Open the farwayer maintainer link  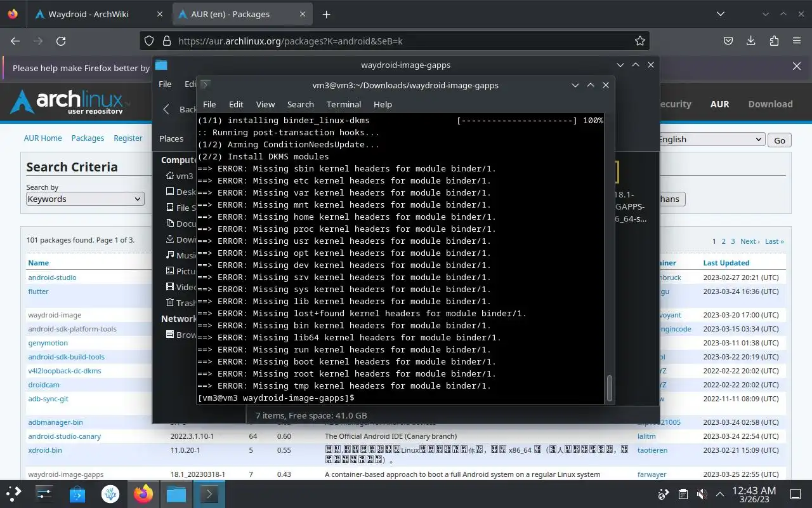652,474
